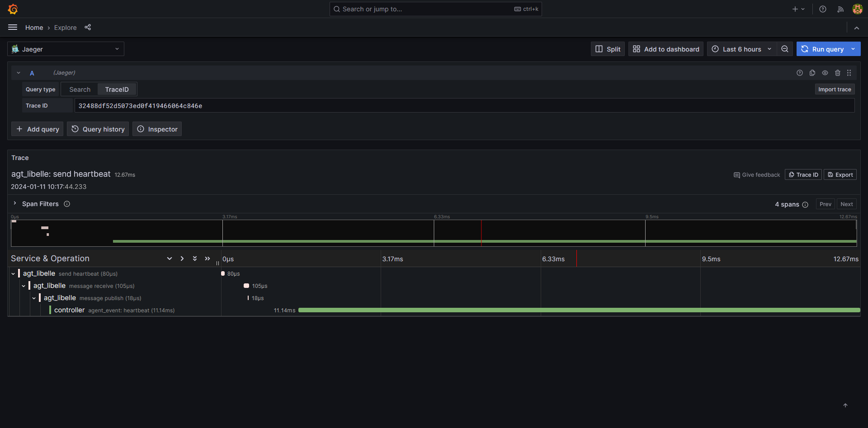Image resolution: width=868 pixels, height=428 pixels.
Task: Click the Grafana logo icon
Action: click(13, 9)
